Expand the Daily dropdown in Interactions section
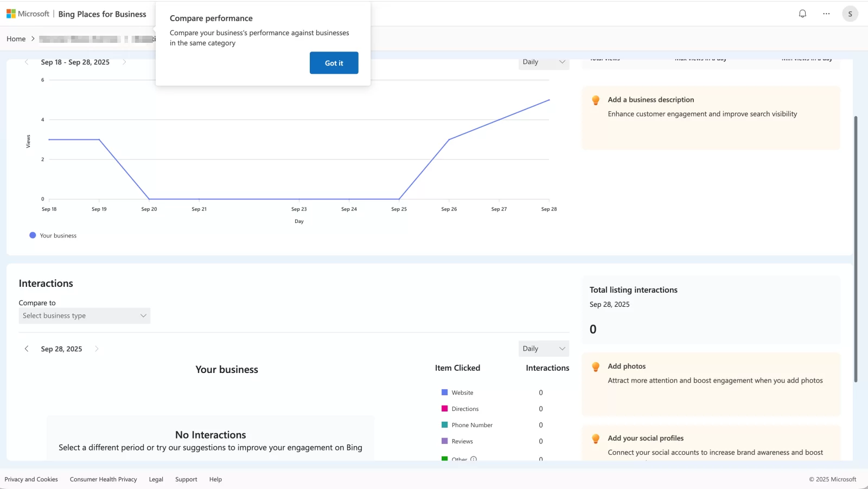The image size is (868, 489). pos(543,349)
